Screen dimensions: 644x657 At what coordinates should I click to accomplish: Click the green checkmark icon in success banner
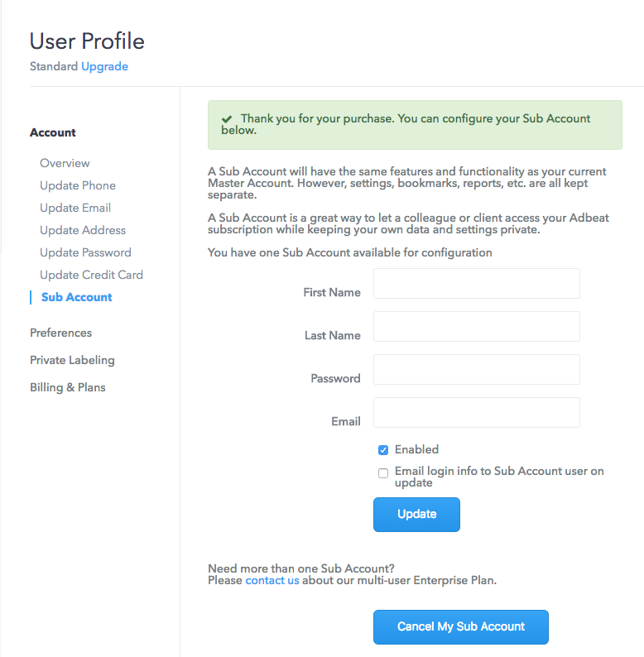[x=227, y=119]
